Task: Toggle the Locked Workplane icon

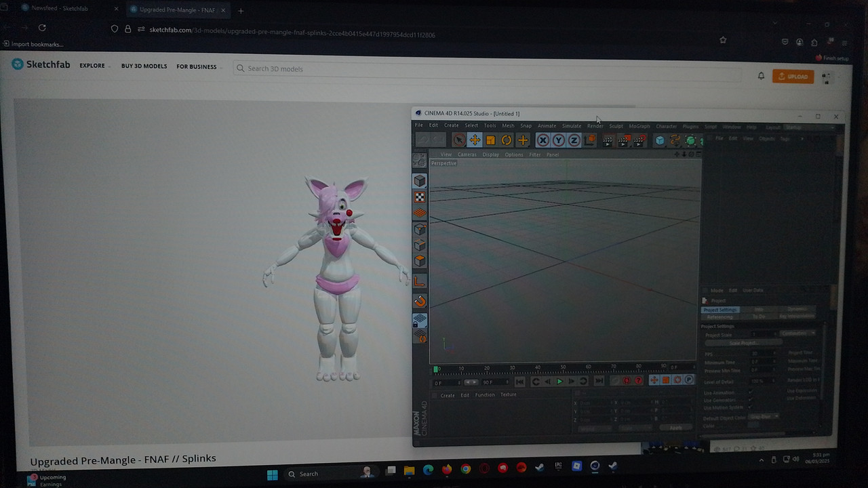Action: pyautogui.click(x=420, y=319)
